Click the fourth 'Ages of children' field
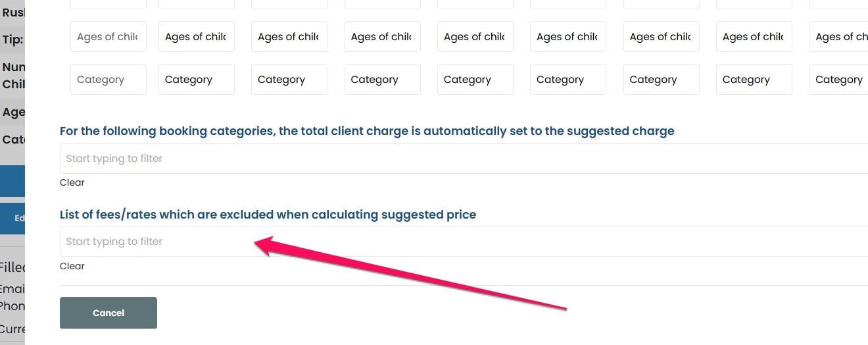 382,37
